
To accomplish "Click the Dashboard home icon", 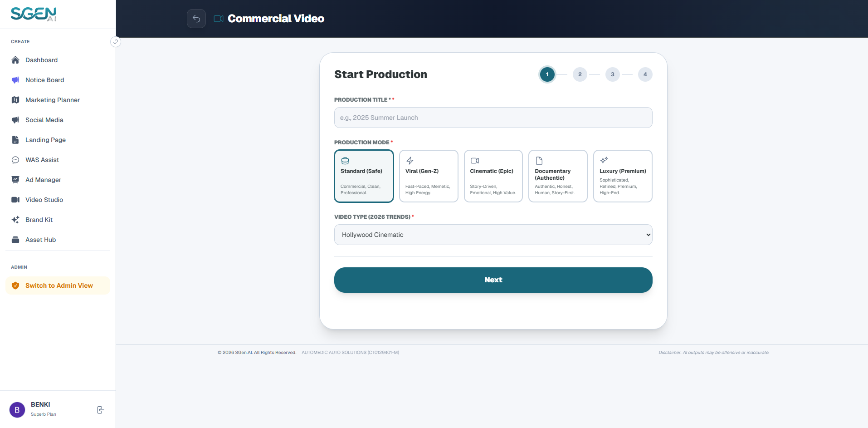I will (15, 60).
